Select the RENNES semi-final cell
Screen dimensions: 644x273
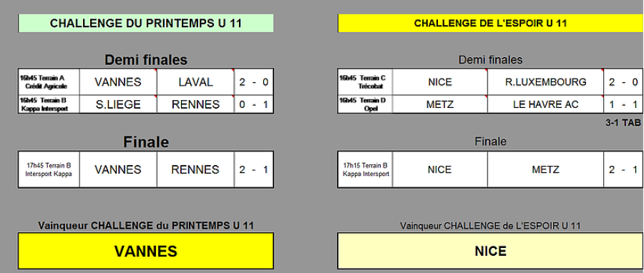point(195,104)
